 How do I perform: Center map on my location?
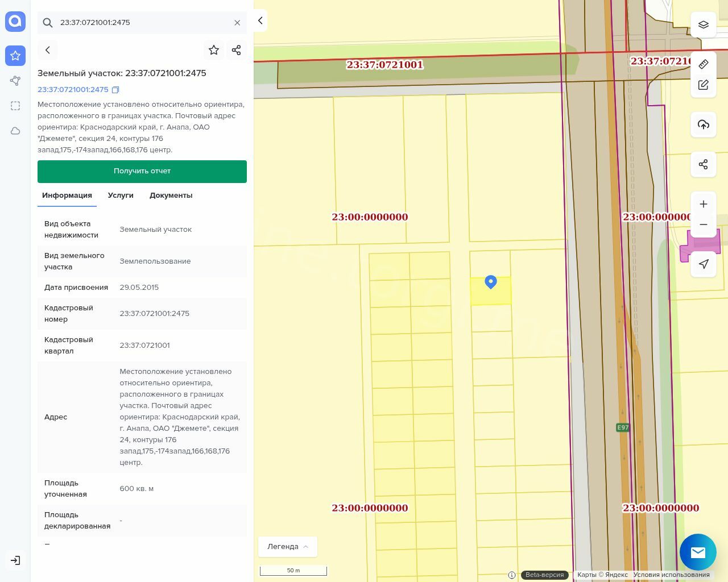pos(703,264)
